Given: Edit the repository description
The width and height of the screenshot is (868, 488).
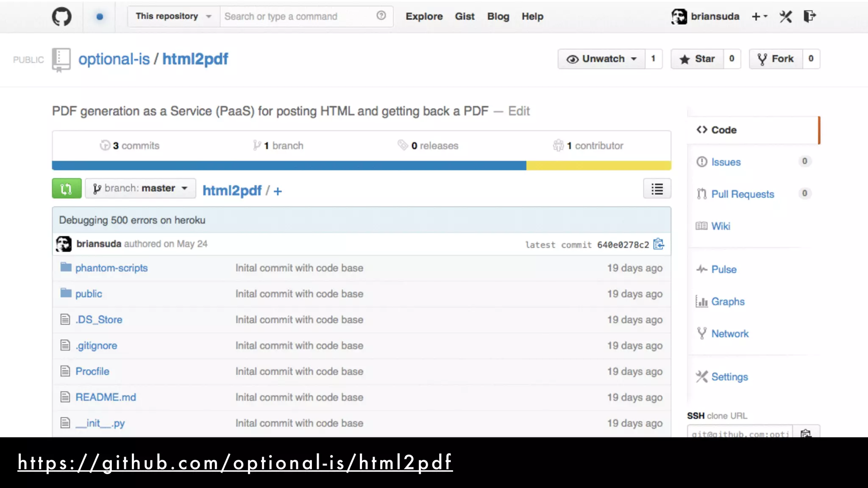Looking at the screenshot, I should tap(519, 111).
